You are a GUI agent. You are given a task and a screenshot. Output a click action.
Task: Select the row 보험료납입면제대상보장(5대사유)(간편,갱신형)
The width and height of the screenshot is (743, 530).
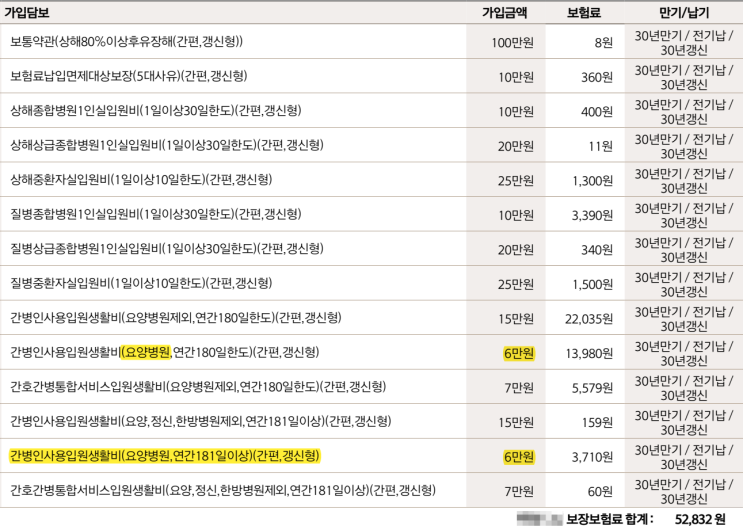click(x=372, y=76)
